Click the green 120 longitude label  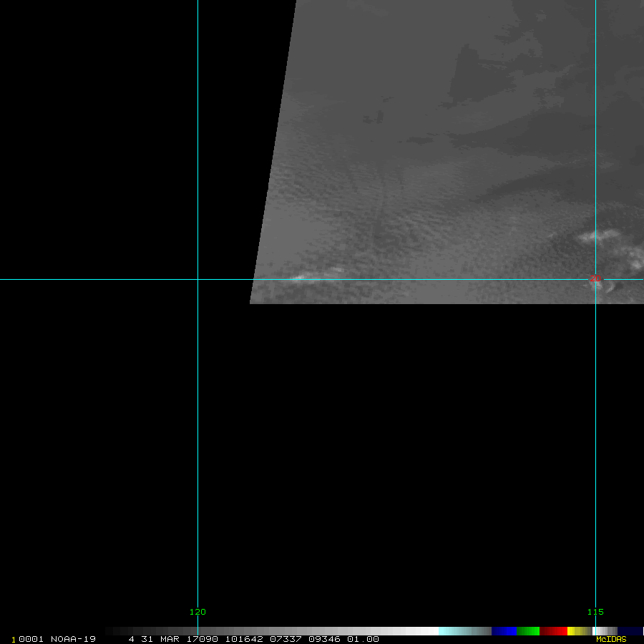pyautogui.click(x=197, y=612)
